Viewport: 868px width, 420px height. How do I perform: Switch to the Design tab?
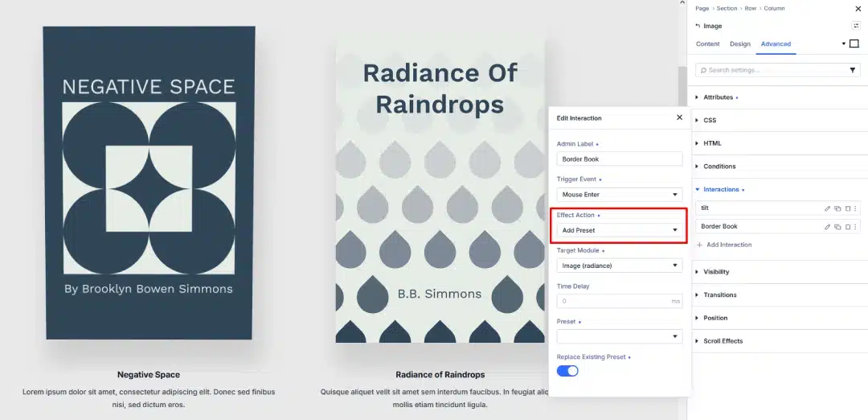740,43
